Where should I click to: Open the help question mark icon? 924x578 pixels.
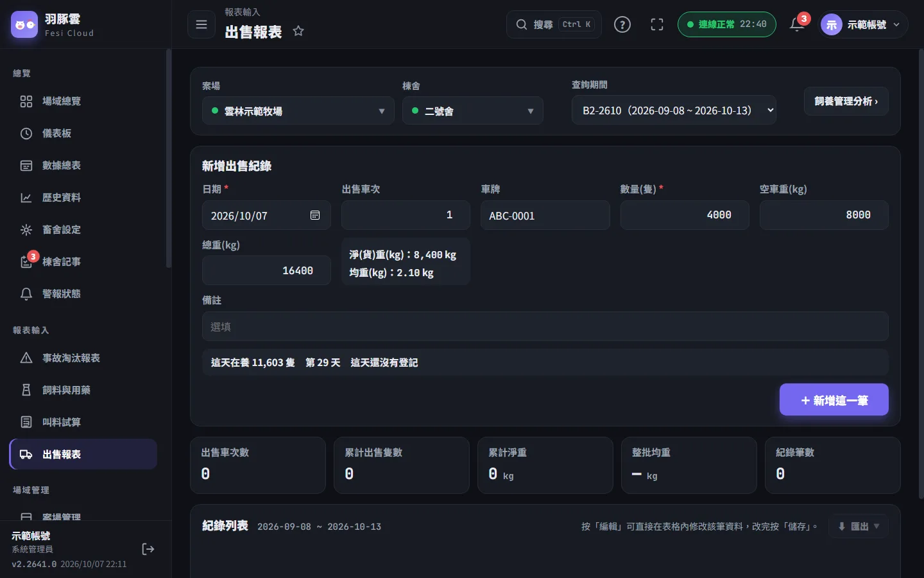pyautogui.click(x=622, y=24)
